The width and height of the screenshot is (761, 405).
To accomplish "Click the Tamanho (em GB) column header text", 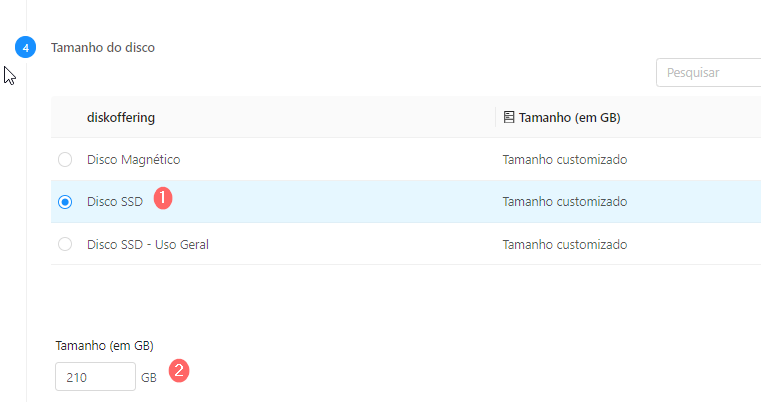I will pyautogui.click(x=570, y=118).
